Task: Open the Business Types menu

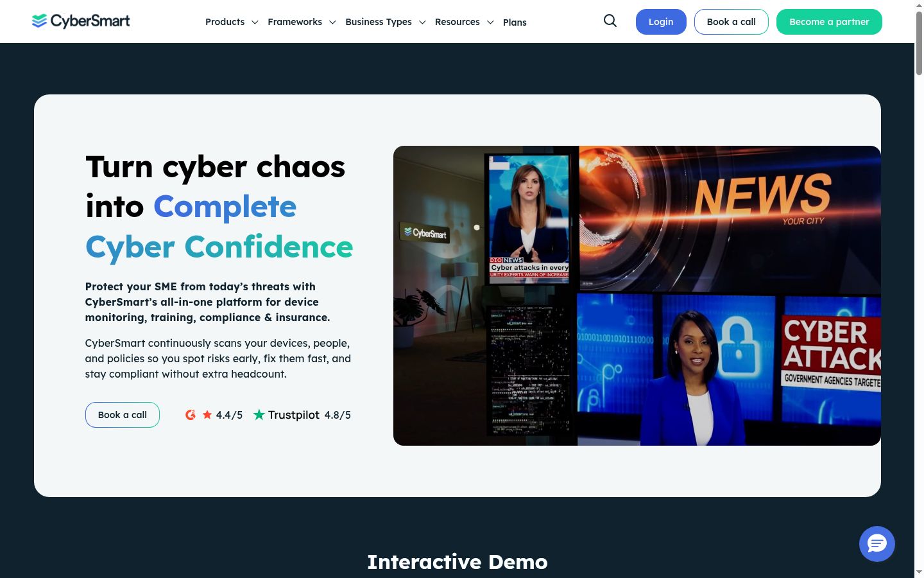Action: click(x=379, y=22)
